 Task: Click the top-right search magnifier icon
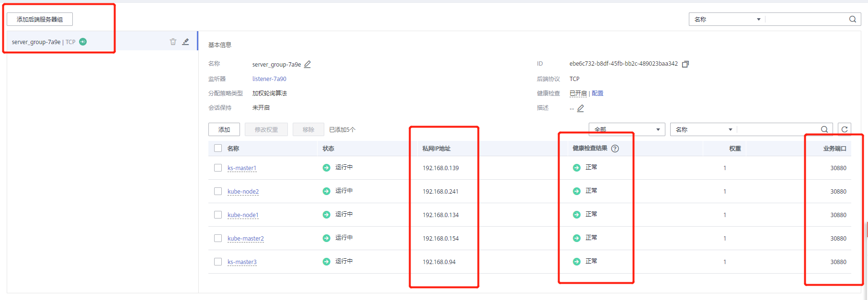coord(853,19)
